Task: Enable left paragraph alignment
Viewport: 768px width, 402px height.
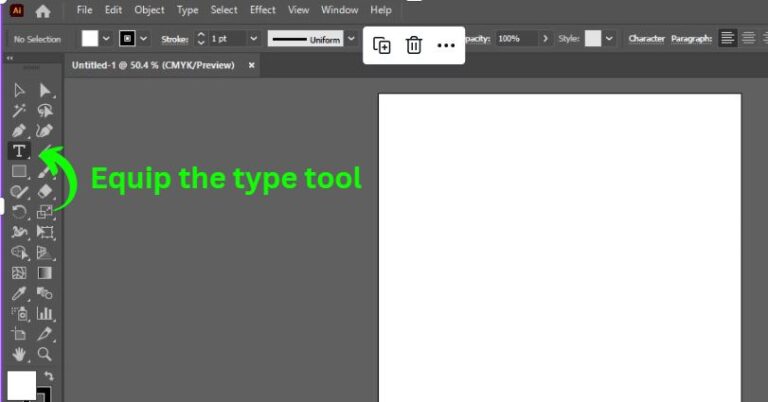Action: (x=727, y=38)
